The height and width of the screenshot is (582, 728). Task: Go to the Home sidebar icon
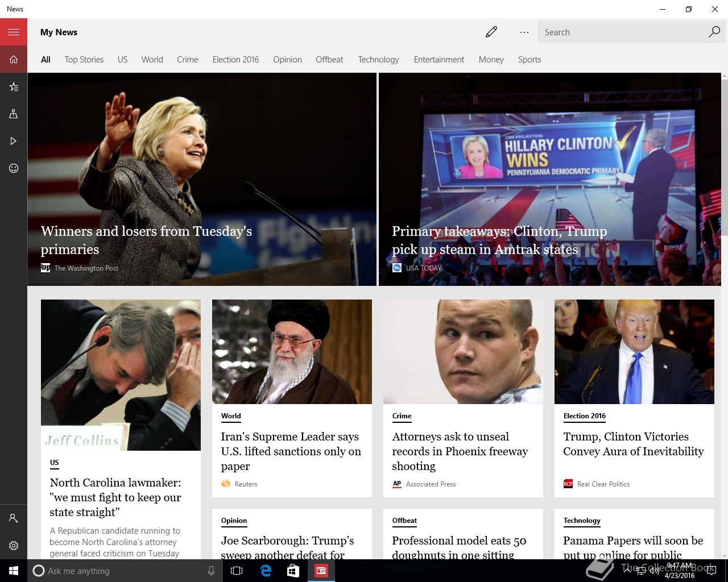14,59
